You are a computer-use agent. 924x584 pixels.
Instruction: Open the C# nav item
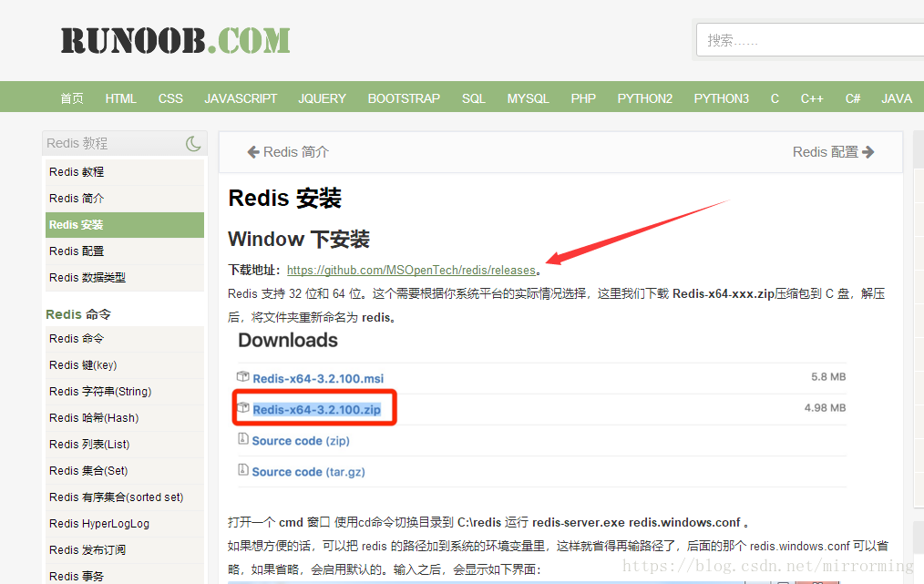point(853,98)
